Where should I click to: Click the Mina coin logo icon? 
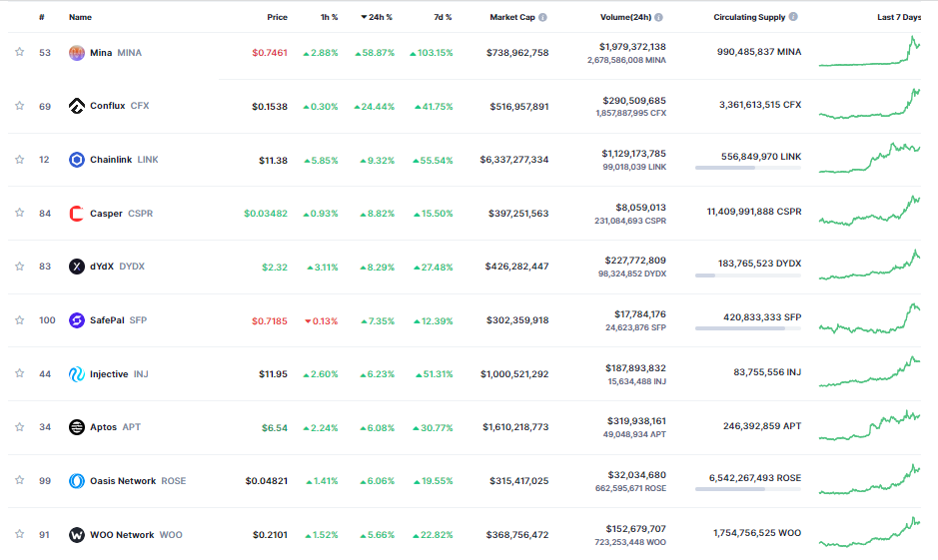[77, 52]
